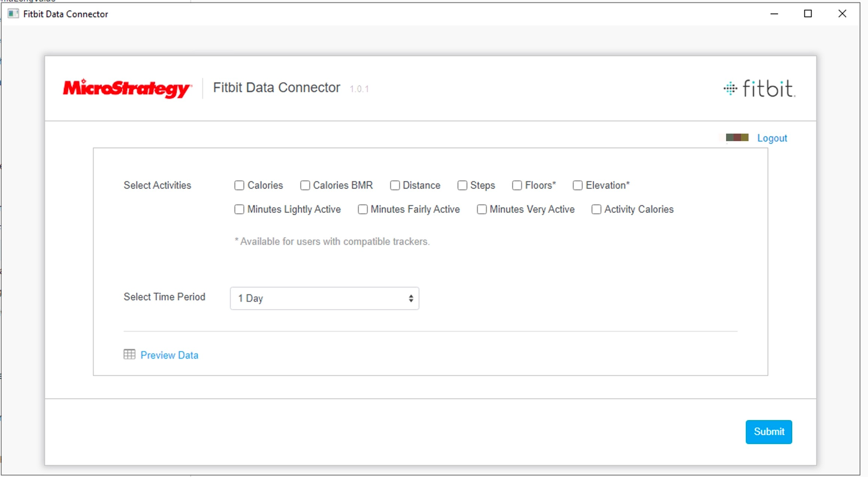Click the MicroStrategy logo
Image resolution: width=868 pixels, height=477 pixels.
127,88
